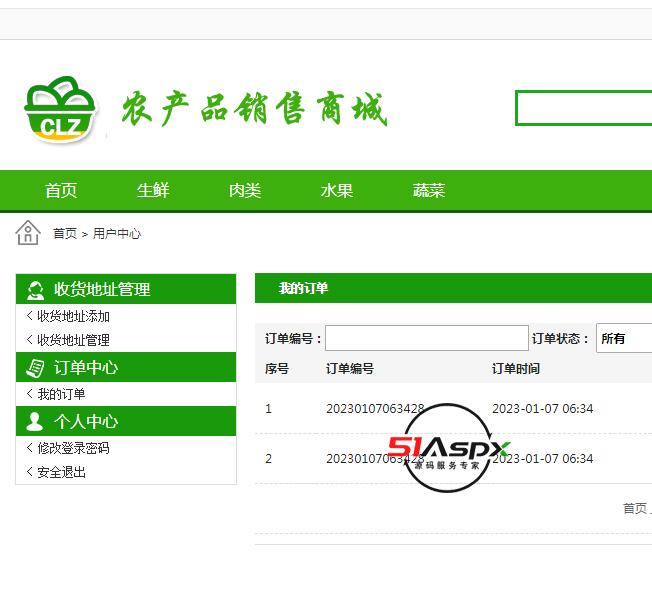652x600 pixels.
Task: Open 修改登录密码 in sidebar
Action: (x=73, y=448)
